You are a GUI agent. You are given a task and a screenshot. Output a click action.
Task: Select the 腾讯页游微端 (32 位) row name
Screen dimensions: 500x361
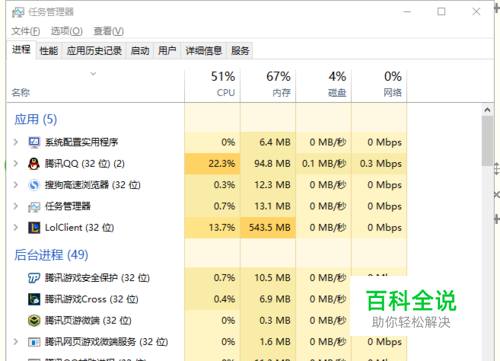tap(88, 320)
